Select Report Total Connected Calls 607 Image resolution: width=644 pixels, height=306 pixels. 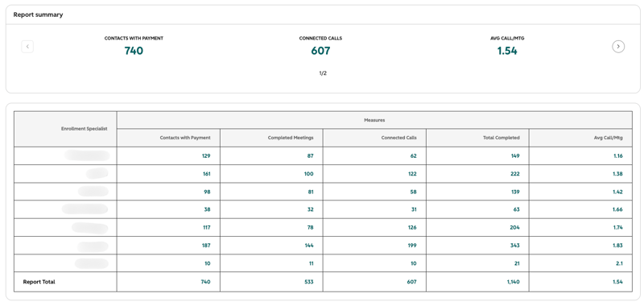point(412,282)
